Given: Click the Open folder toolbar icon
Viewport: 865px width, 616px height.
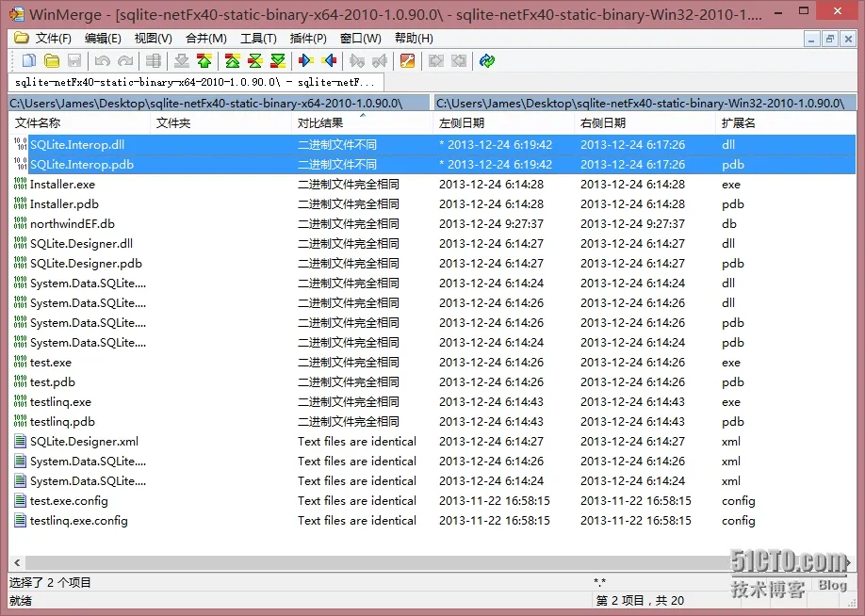Looking at the screenshot, I should point(52,60).
